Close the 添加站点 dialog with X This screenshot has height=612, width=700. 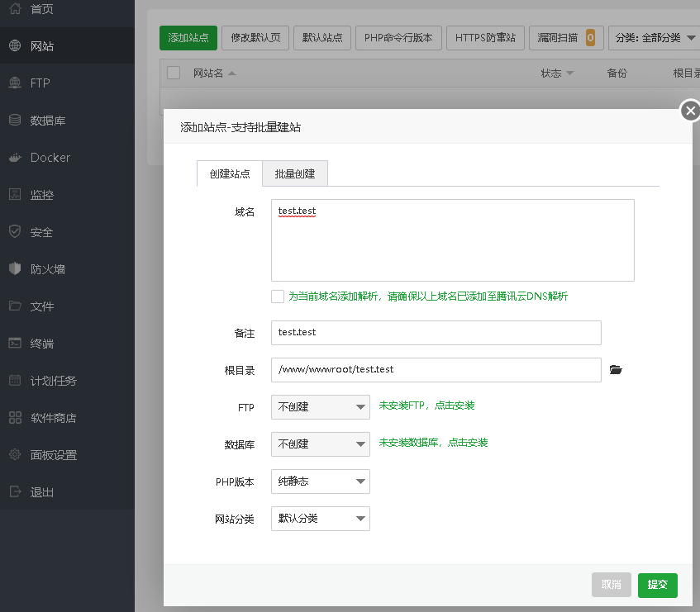click(x=690, y=110)
